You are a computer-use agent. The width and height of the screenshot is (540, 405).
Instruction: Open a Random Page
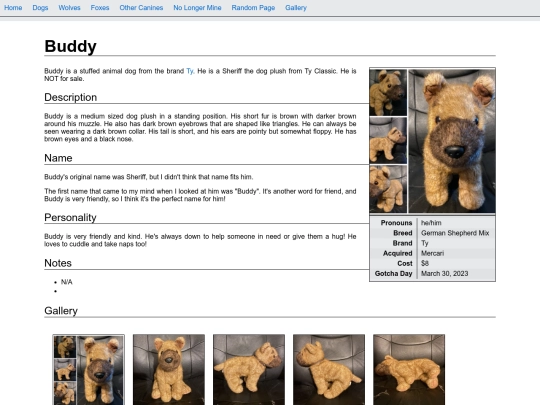pos(253,8)
